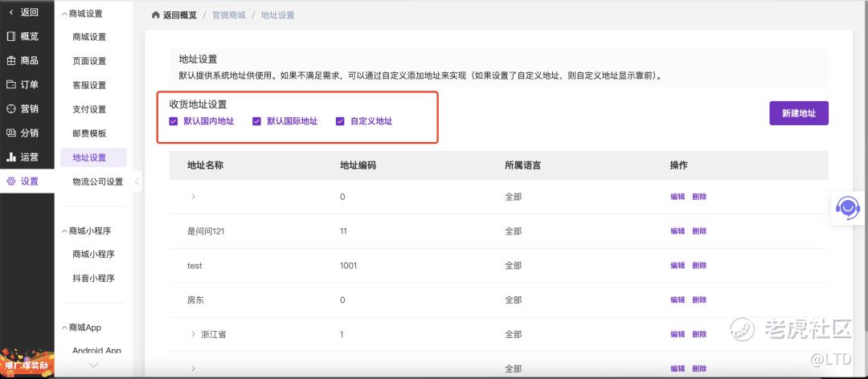The height and width of the screenshot is (379, 868).
Task: Click the down chevron below the sidebar menu
Action: (x=93, y=365)
